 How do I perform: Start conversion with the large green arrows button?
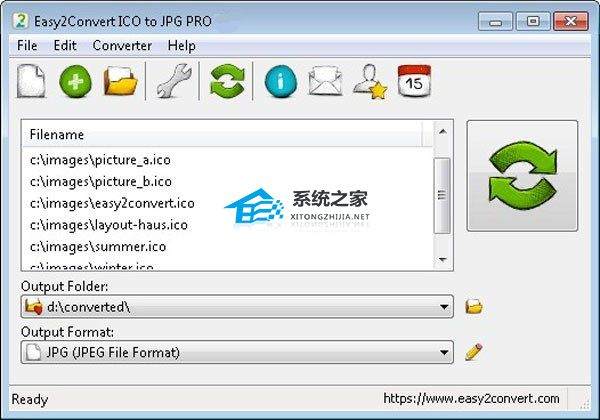tap(522, 176)
